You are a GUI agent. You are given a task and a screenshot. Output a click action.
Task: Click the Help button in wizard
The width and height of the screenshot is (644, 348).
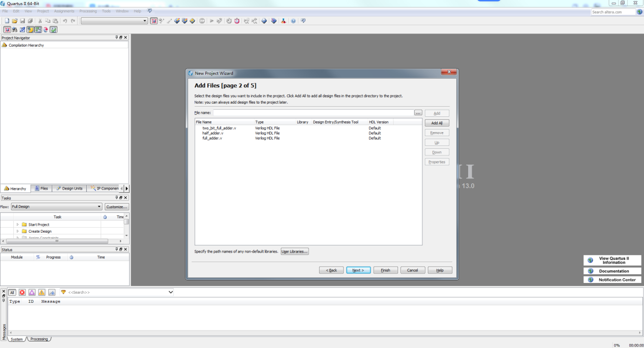[x=440, y=270]
